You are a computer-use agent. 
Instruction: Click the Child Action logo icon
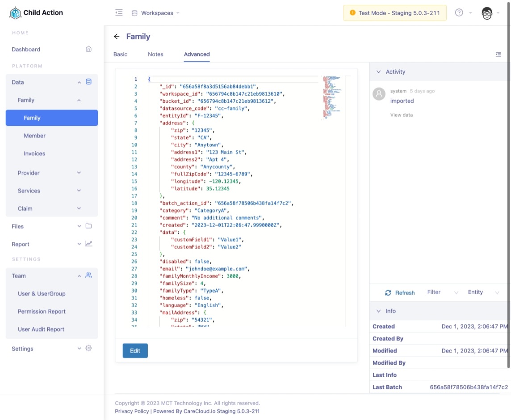[15, 13]
